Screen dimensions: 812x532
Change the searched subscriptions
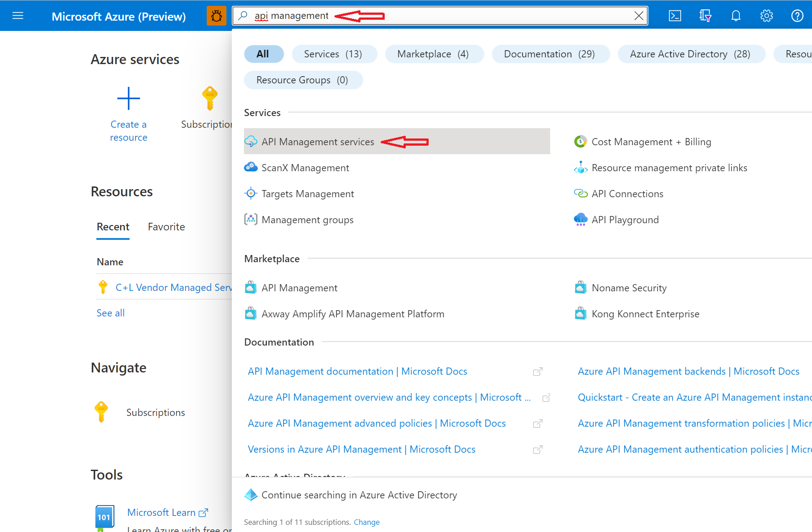pyautogui.click(x=366, y=522)
